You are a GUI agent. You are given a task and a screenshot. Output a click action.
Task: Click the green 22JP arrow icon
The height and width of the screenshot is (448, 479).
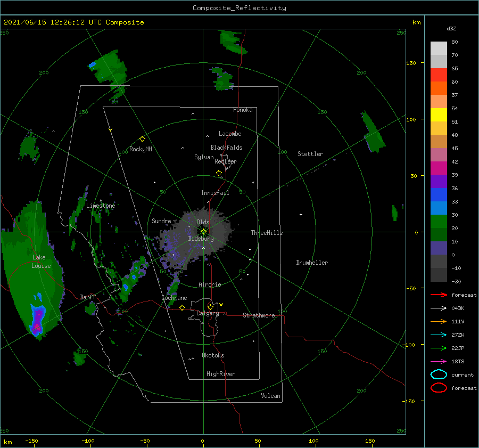click(x=439, y=348)
